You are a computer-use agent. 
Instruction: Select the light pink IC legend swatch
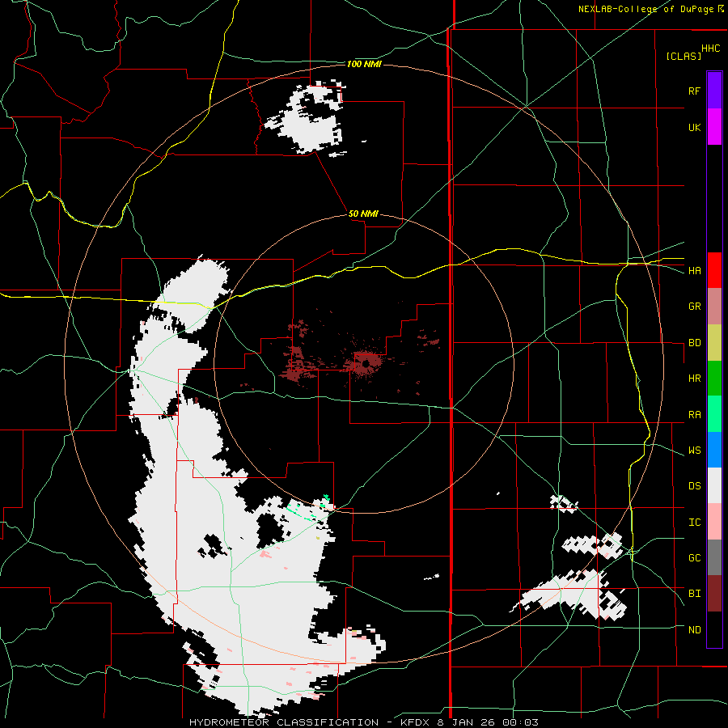click(714, 522)
